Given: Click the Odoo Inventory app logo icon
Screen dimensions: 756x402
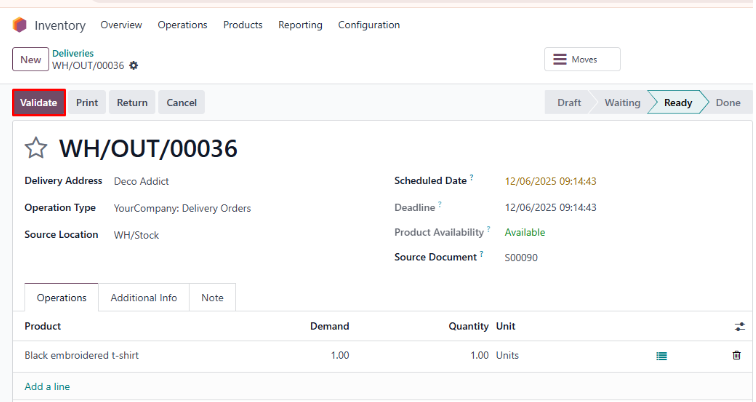Looking at the screenshot, I should click(19, 25).
